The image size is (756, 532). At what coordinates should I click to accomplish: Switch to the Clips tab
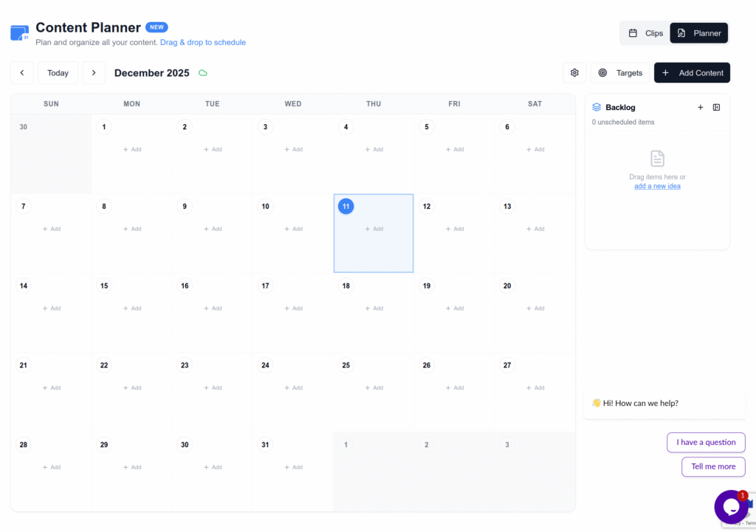pos(644,32)
